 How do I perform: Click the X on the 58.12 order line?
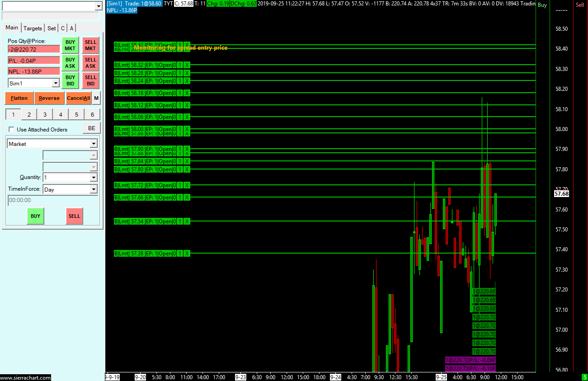click(x=187, y=105)
